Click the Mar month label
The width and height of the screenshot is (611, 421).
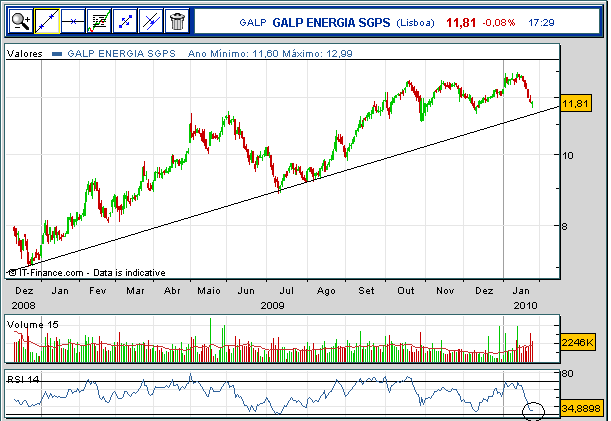click(x=135, y=291)
